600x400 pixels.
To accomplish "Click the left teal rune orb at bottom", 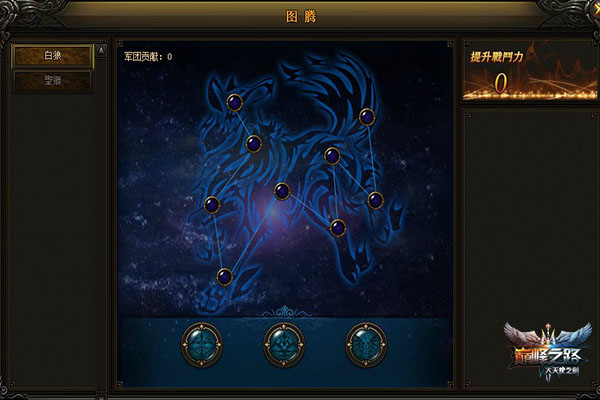I will (202, 344).
